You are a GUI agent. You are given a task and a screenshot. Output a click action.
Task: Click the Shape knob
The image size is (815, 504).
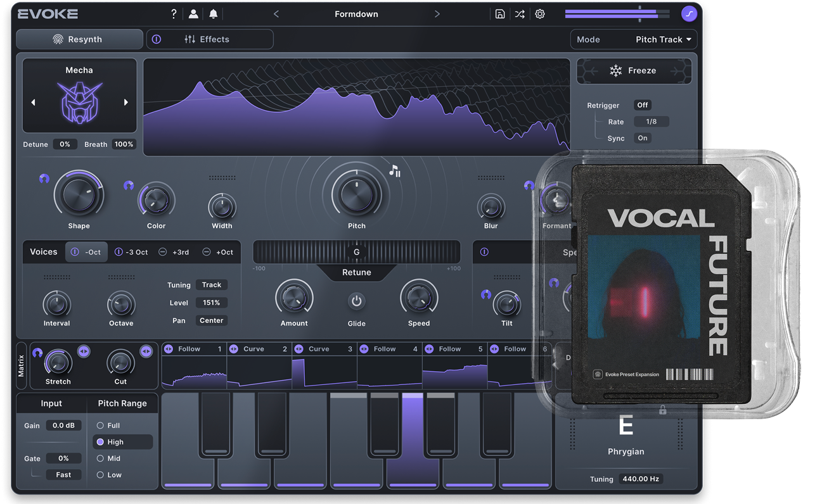click(79, 194)
